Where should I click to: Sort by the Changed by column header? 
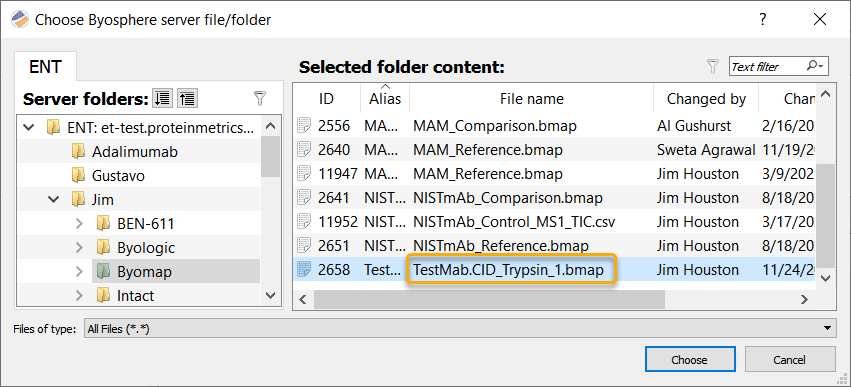(706, 99)
